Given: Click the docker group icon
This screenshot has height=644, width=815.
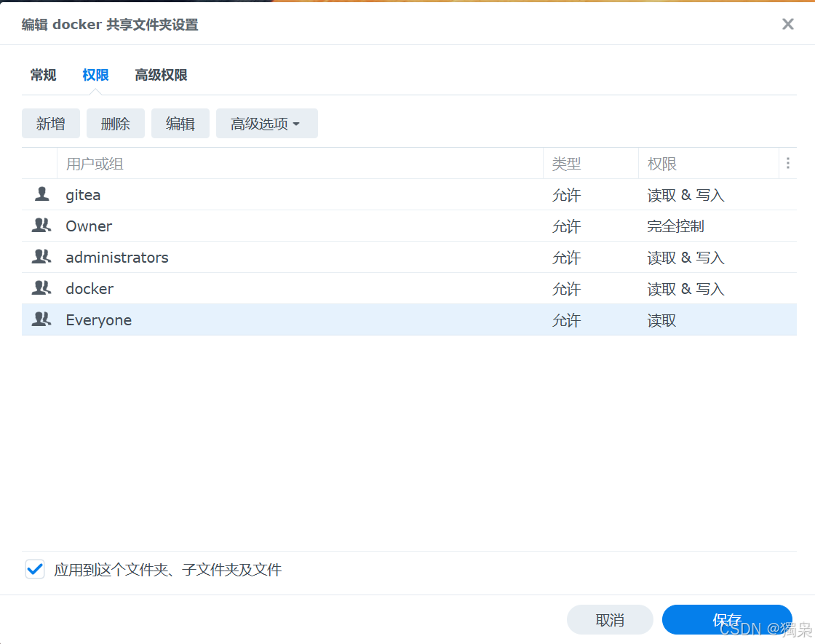Looking at the screenshot, I should [x=41, y=289].
